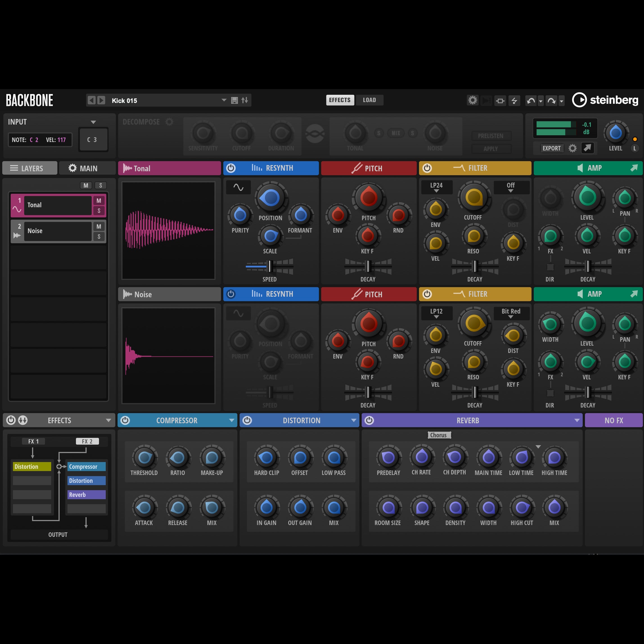The height and width of the screenshot is (644, 644).
Task: Expand the INPUT section dropdown arrow
Action: 93,122
